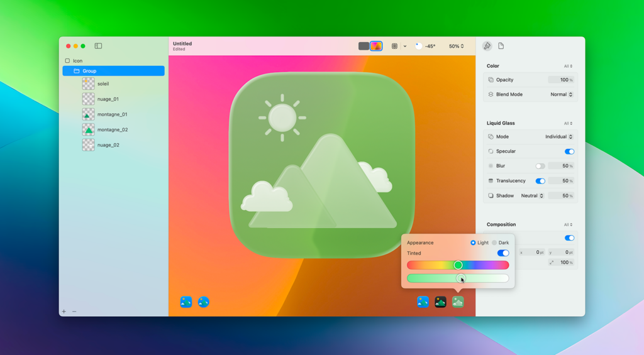Select the Dark appearance radio button
This screenshot has height=355, width=644.
pyautogui.click(x=495, y=243)
